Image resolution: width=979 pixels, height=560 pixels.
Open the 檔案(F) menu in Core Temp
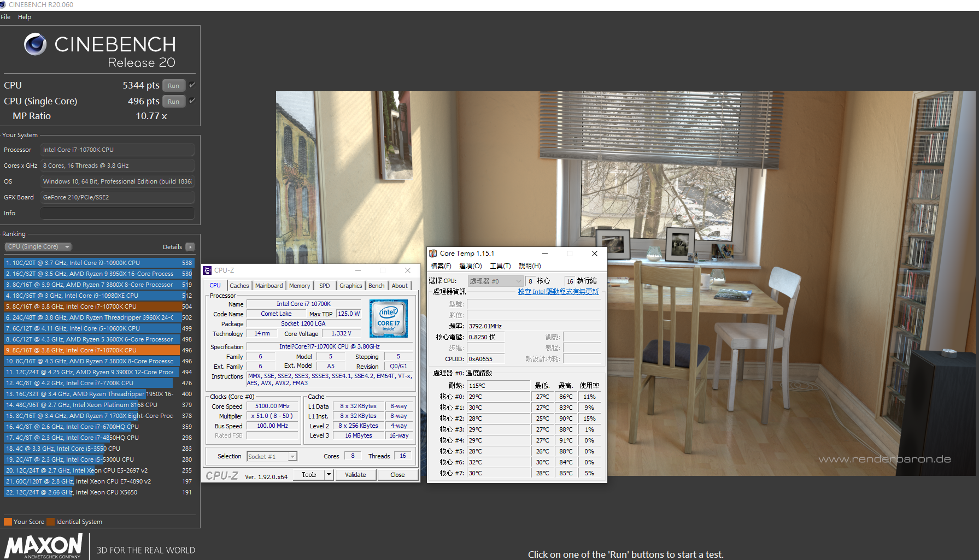coord(441,266)
